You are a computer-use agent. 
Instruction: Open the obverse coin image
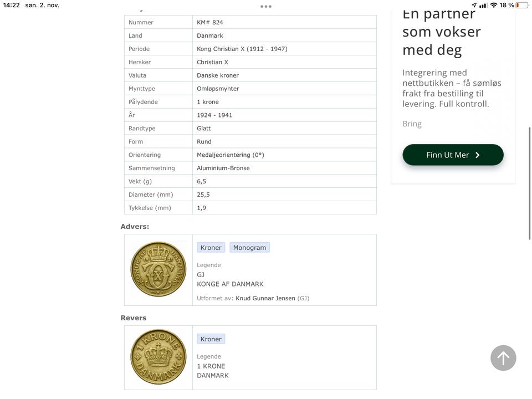tap(158, 269)
